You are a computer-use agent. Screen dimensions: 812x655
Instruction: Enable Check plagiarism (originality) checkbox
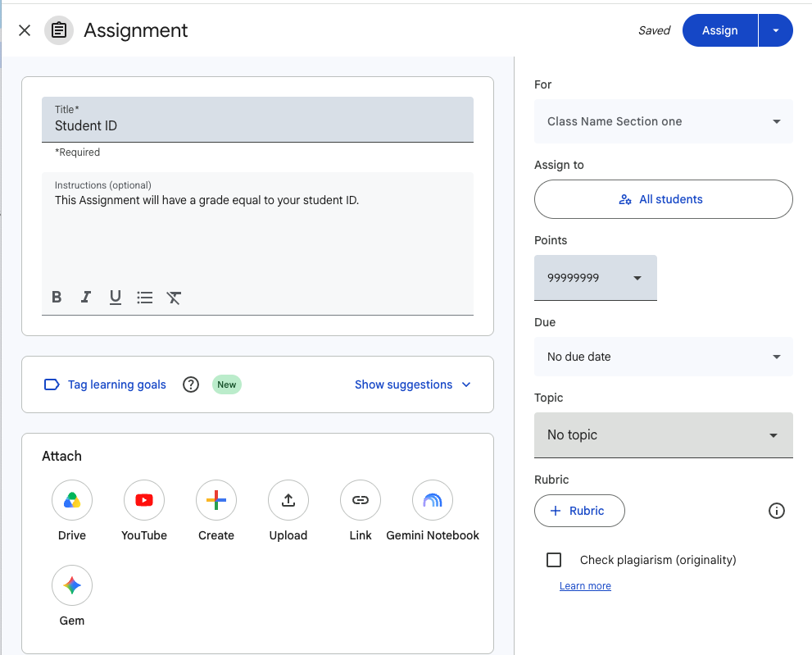pyautogui.click(x=554, y=560)
